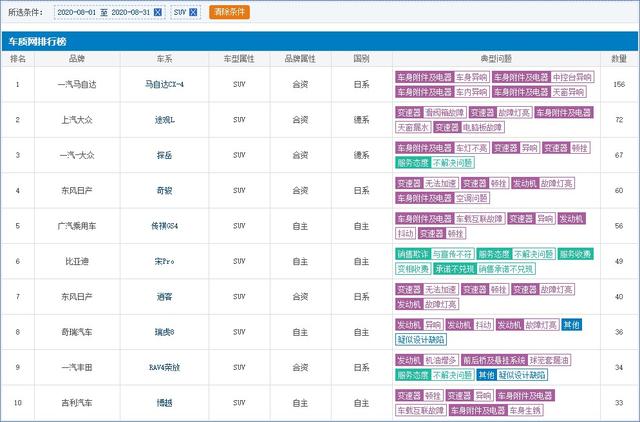Select complaint count 49
The image size is (640, 422).
coord(619,261)
